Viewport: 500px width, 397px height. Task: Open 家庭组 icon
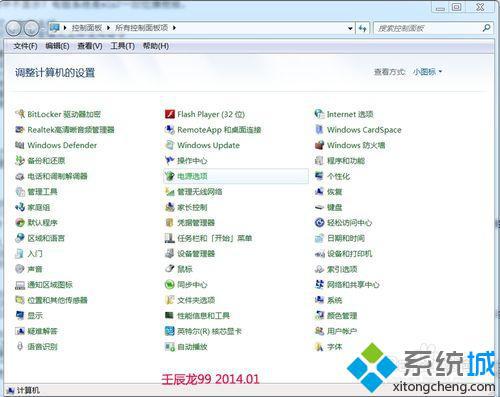(20, 207)
